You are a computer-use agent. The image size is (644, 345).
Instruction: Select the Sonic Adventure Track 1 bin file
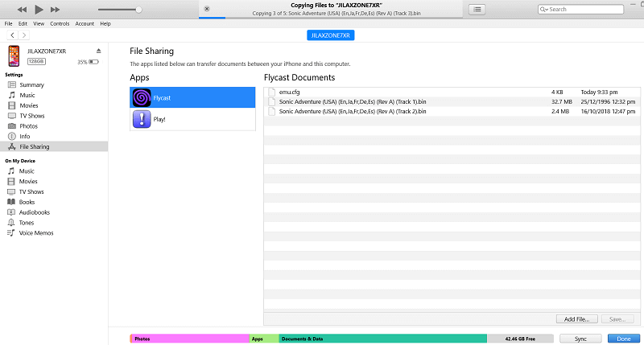coord(452,101)
